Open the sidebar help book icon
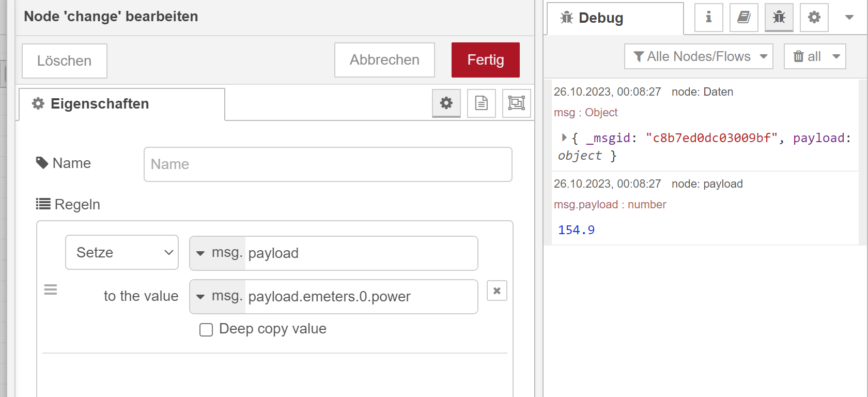Viewport: 868px width, 397px height. click(x=743, y=18)
